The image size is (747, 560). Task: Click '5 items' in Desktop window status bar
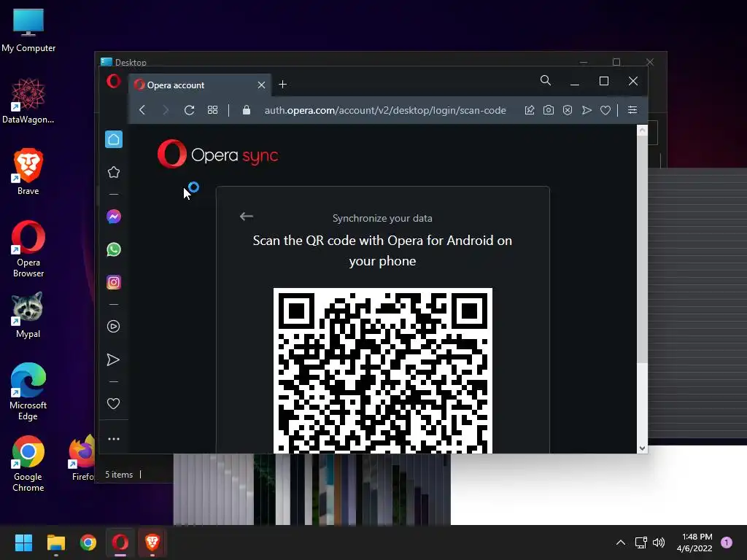click(x=119, y=474)
